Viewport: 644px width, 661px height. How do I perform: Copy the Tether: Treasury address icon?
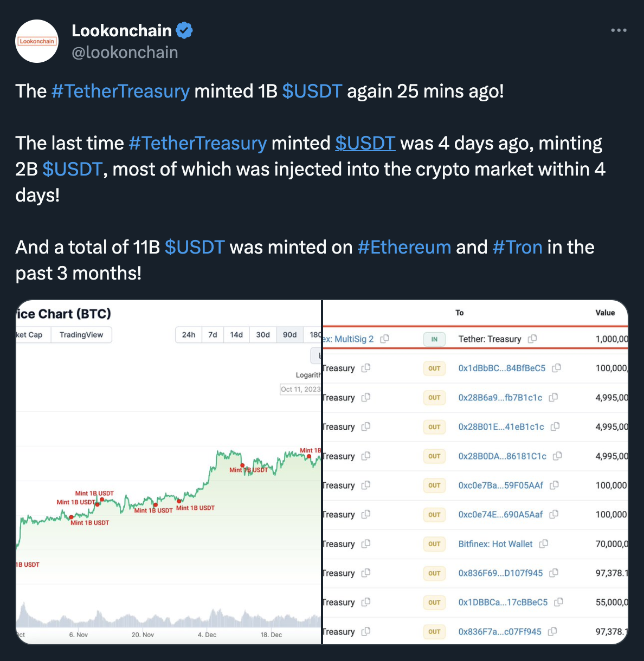coord(532,339)
